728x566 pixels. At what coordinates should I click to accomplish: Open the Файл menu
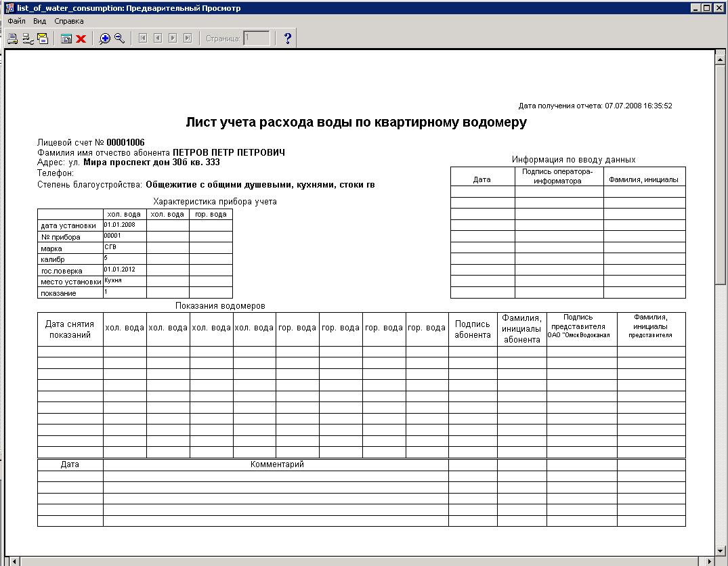pos(16,21)
